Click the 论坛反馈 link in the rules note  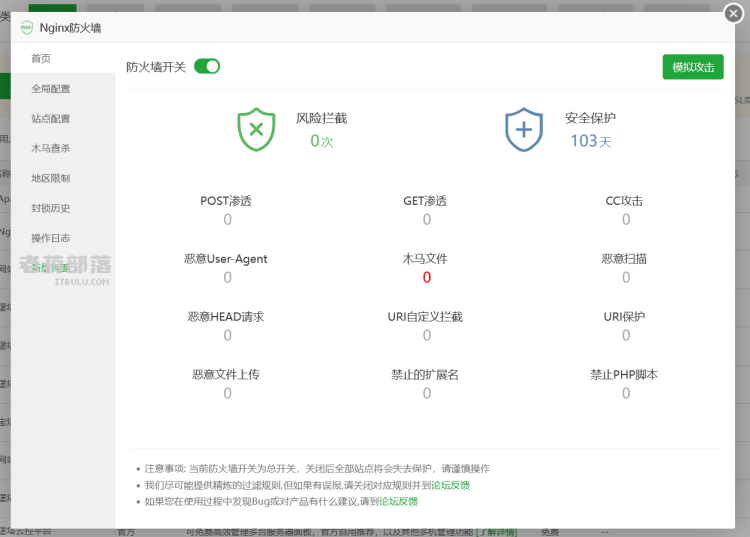[451, 485]
